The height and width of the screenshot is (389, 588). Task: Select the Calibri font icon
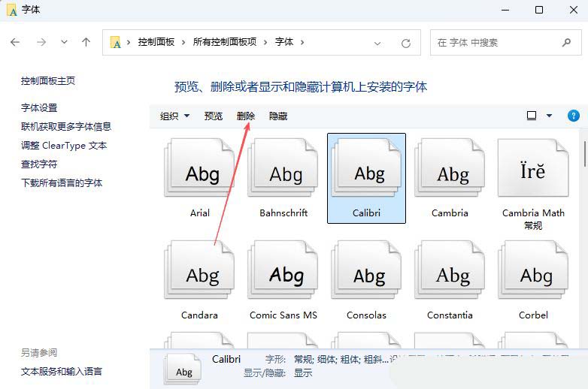click(366, 167)
